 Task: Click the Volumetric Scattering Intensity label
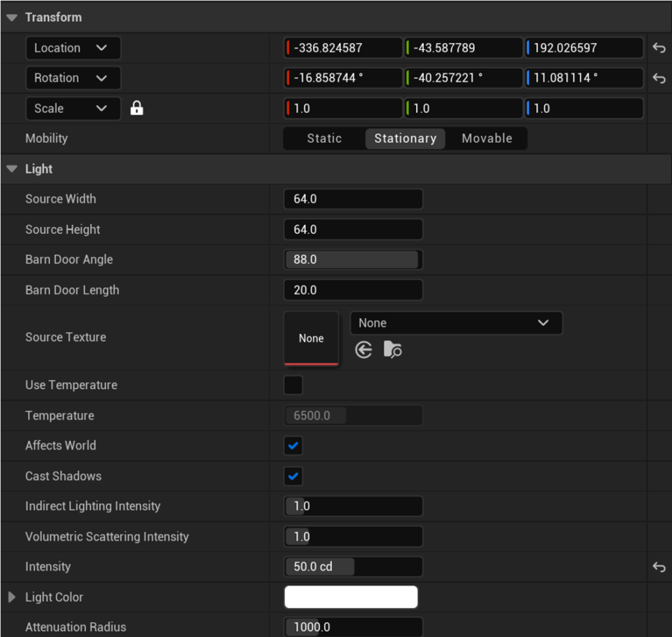pyautogui.click(x=107, y=537)
